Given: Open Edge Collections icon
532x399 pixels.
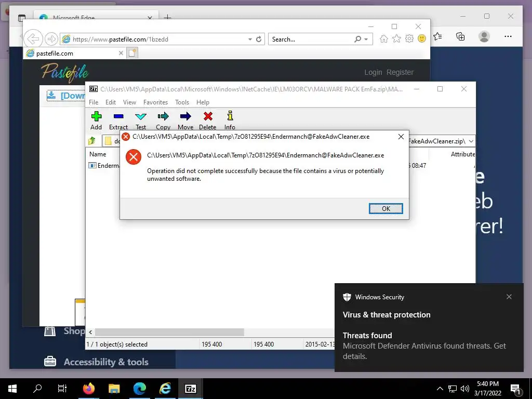Looking at the screenshot, I should 460,36.
